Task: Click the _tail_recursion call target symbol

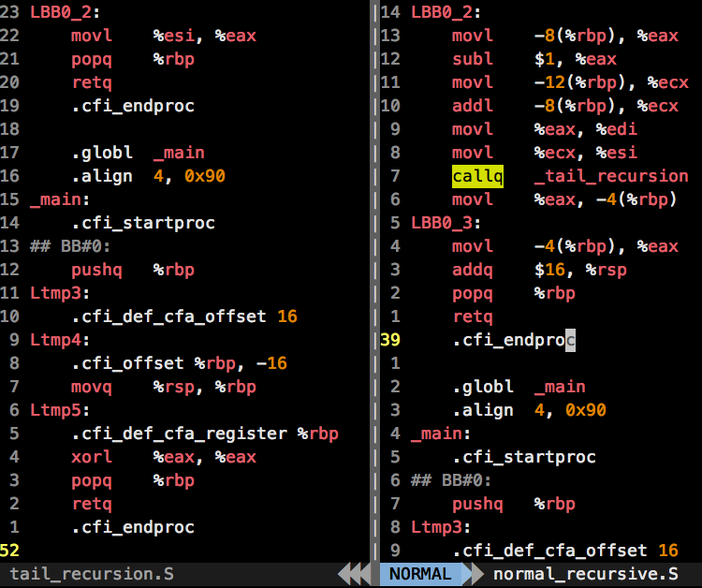Action: (x=611, y=176)
